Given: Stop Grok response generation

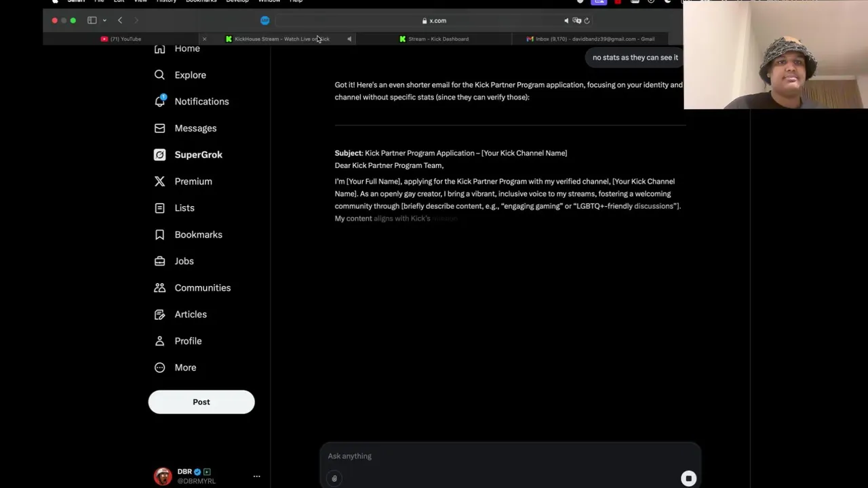Looking at the screenshot, I should click(688, 479).
